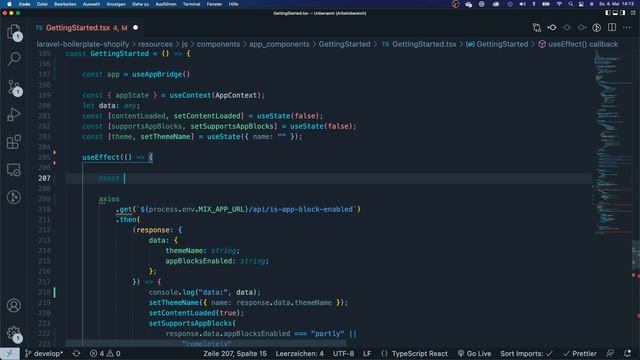Open the feedback icon in status bar

610,353
